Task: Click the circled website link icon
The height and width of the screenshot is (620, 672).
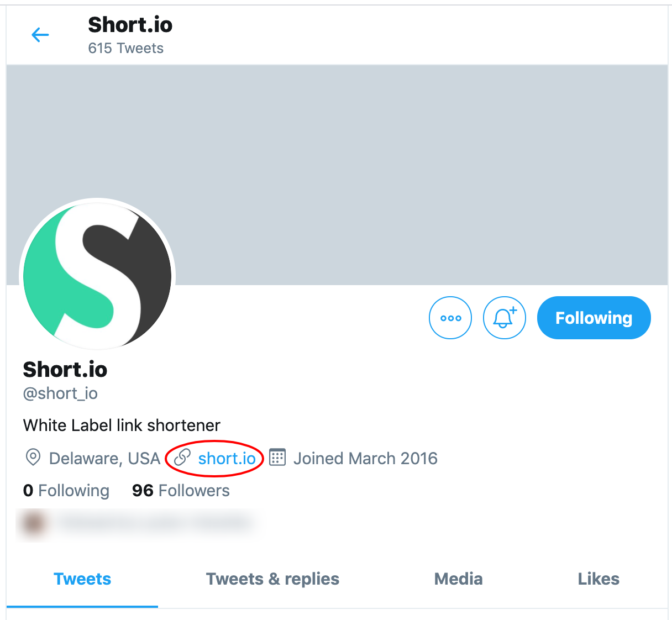Action: [x=181, y=458]
